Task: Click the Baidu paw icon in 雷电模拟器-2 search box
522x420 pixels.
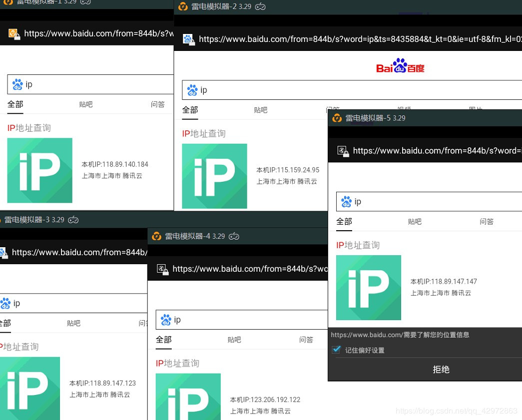Action: tap(192, 90)
